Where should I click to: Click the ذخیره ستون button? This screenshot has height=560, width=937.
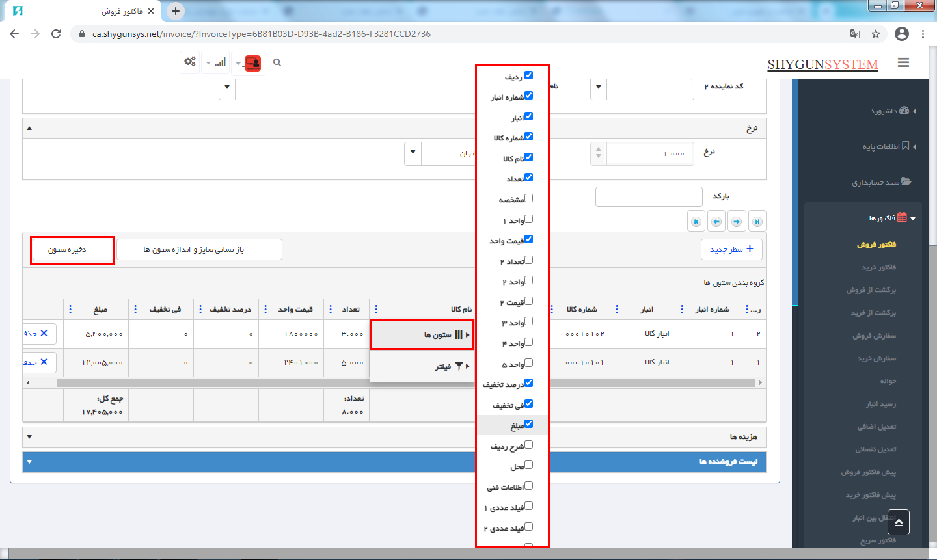tap(72, 250)
